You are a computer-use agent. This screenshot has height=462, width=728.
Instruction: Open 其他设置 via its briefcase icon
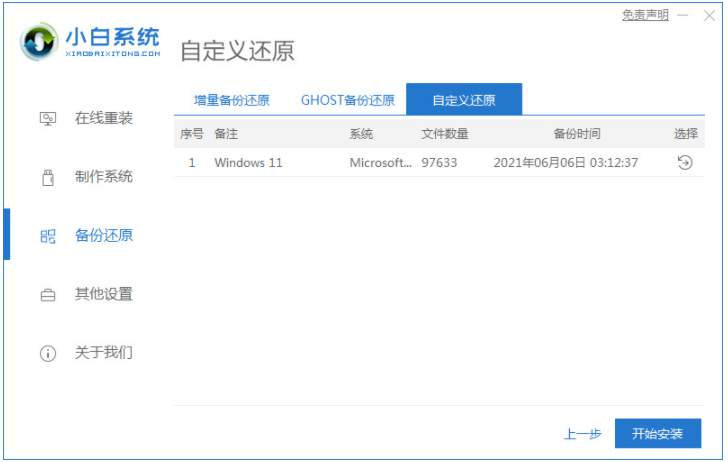pos(47,295)
